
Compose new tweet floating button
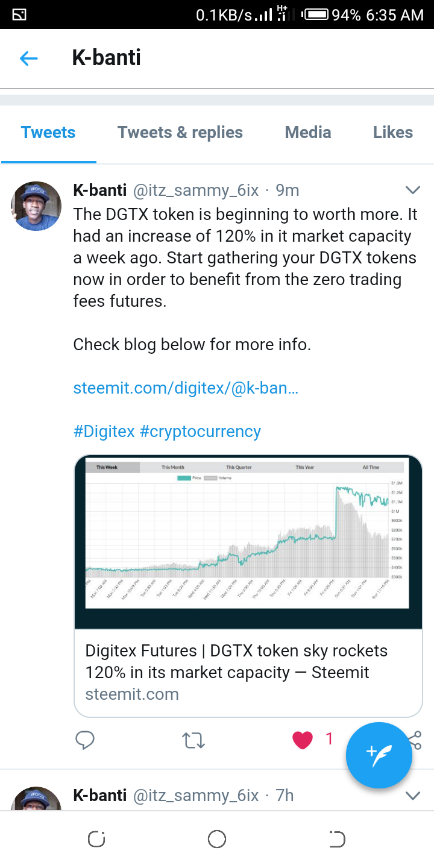(379, 755)
